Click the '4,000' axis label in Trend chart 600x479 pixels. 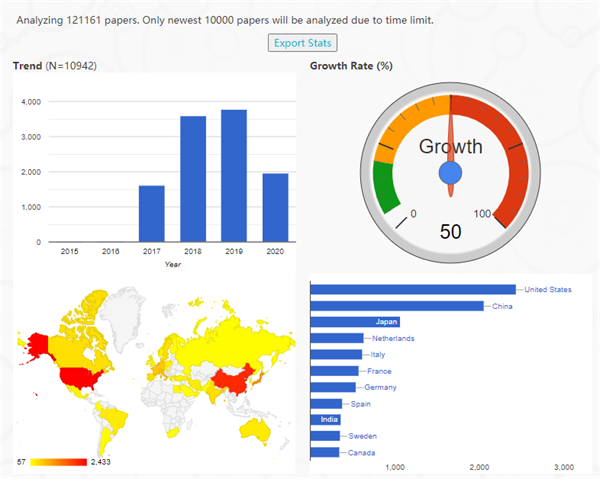pyautogui.click(x=31, y=102)
